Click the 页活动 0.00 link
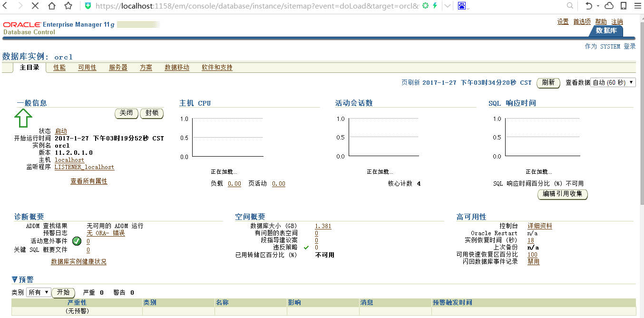The width and height of the screenshot is (644, 318). tap(279, 184)
